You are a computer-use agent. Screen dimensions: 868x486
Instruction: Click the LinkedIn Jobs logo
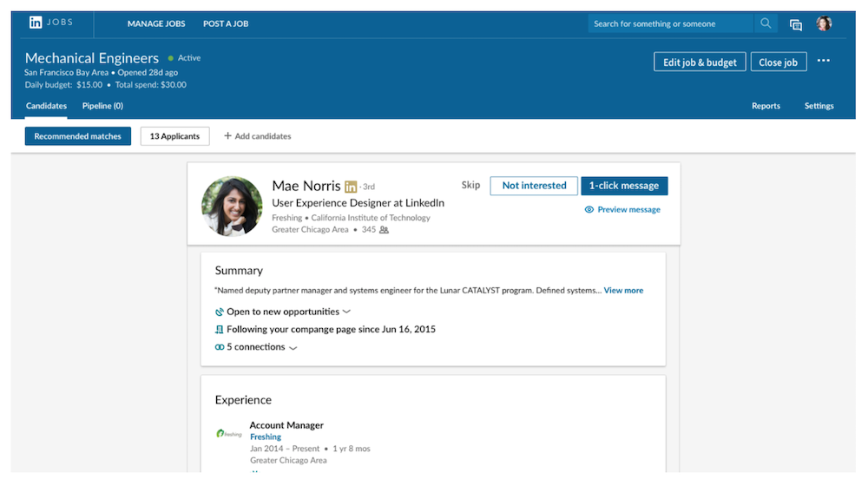pyautogui.click(x=50, y=23)
